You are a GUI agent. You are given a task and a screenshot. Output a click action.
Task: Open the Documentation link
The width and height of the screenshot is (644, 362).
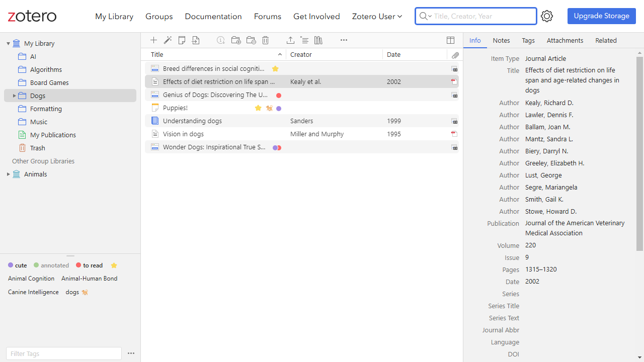point(213,17)
